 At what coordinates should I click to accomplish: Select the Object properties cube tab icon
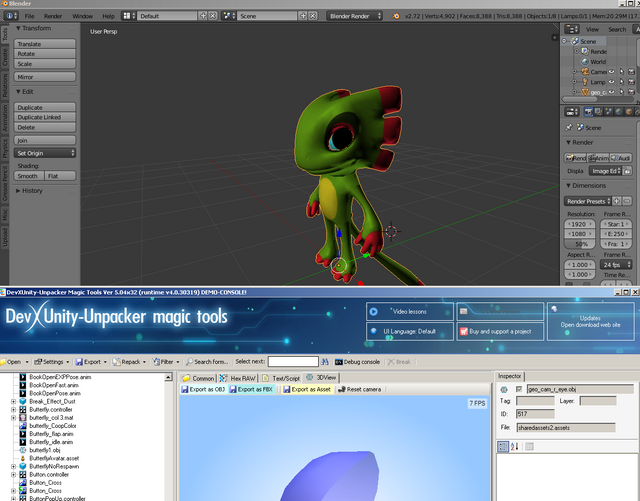pos(629,111)
